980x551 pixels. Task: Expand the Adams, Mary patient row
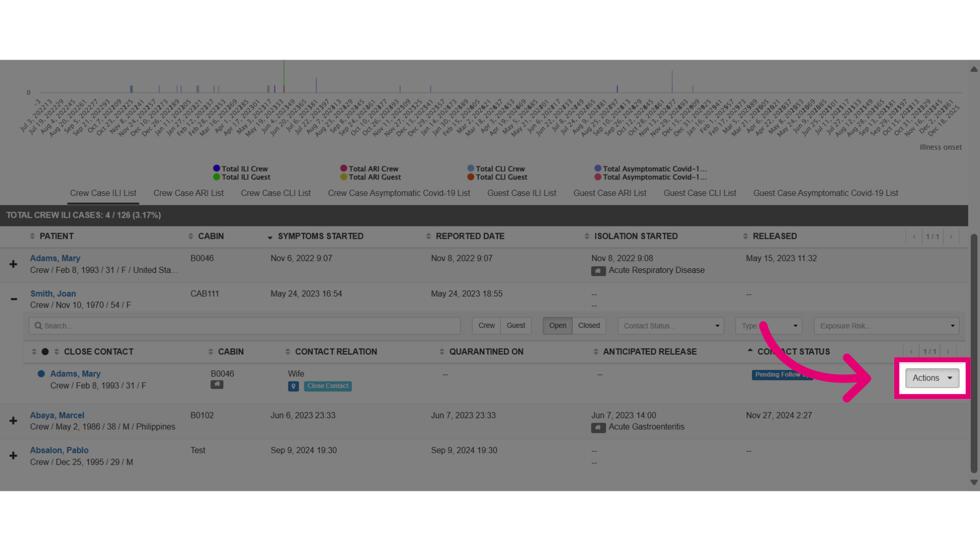(13, 264)
